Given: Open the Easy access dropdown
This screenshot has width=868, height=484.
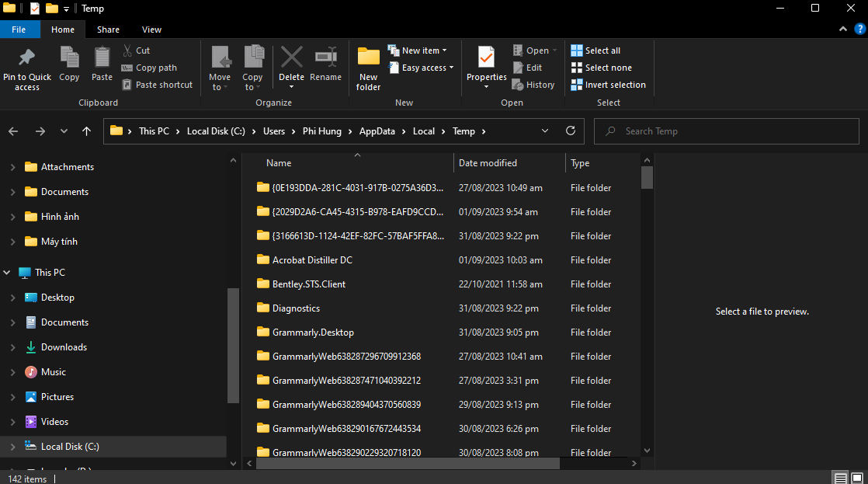Looking at the screenshot, I should click(x=421, y=67).
